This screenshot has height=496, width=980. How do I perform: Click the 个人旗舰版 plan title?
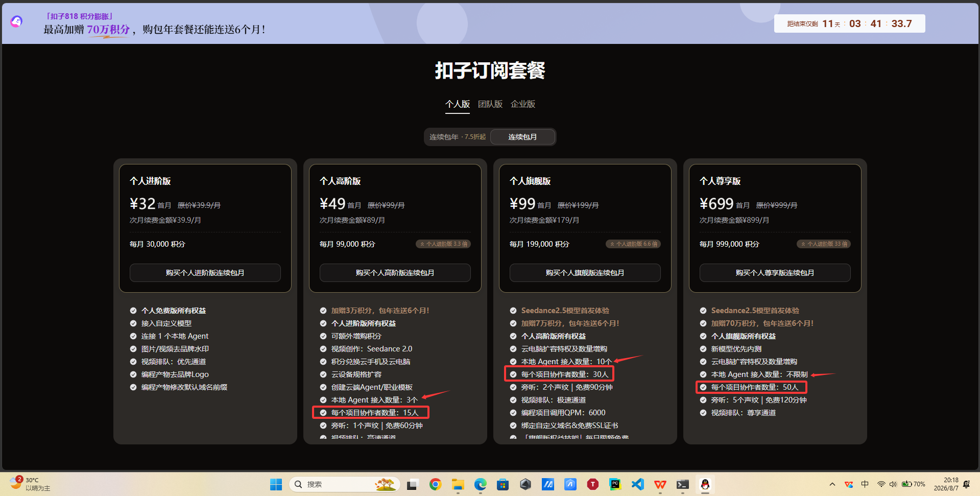click(530, 181)
